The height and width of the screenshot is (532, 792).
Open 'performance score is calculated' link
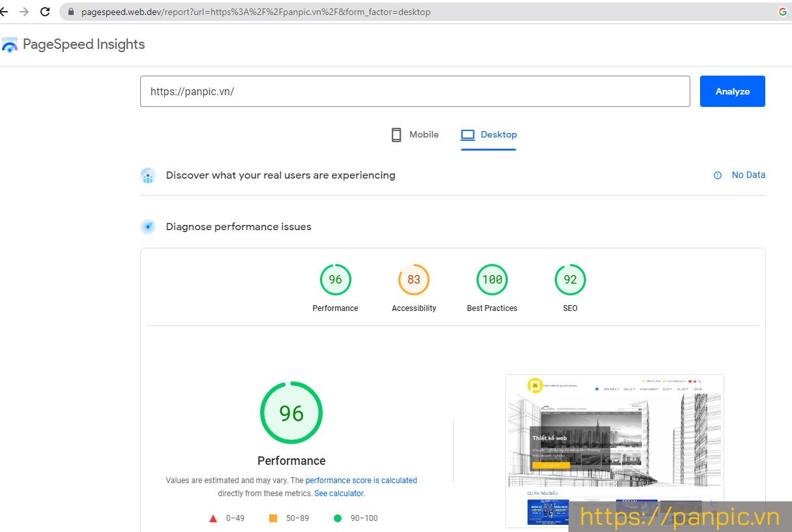pyautogui.click(x=361, y=480)
